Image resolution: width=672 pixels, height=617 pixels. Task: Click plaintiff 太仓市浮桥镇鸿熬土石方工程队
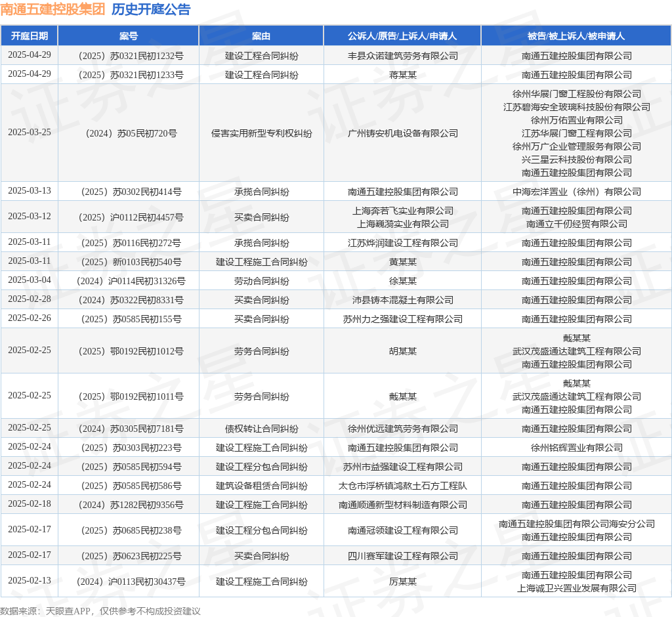coord(403,486)
